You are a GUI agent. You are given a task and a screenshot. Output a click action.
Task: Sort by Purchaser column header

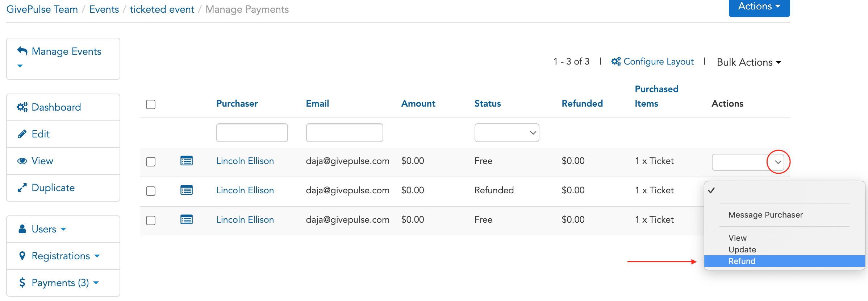tap(237, 103)
